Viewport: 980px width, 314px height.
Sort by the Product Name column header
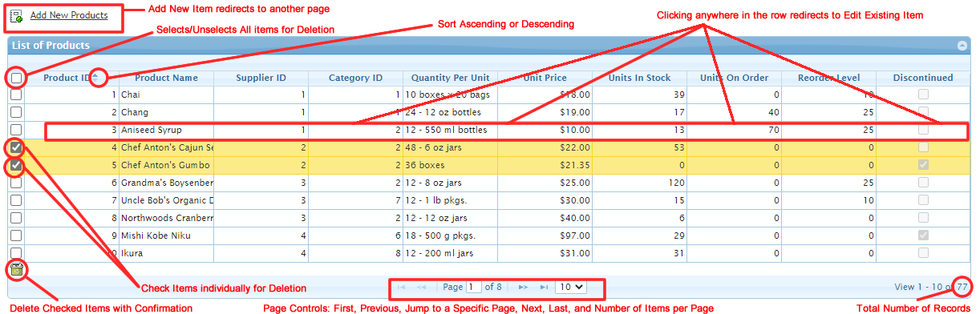coord(166,78)
